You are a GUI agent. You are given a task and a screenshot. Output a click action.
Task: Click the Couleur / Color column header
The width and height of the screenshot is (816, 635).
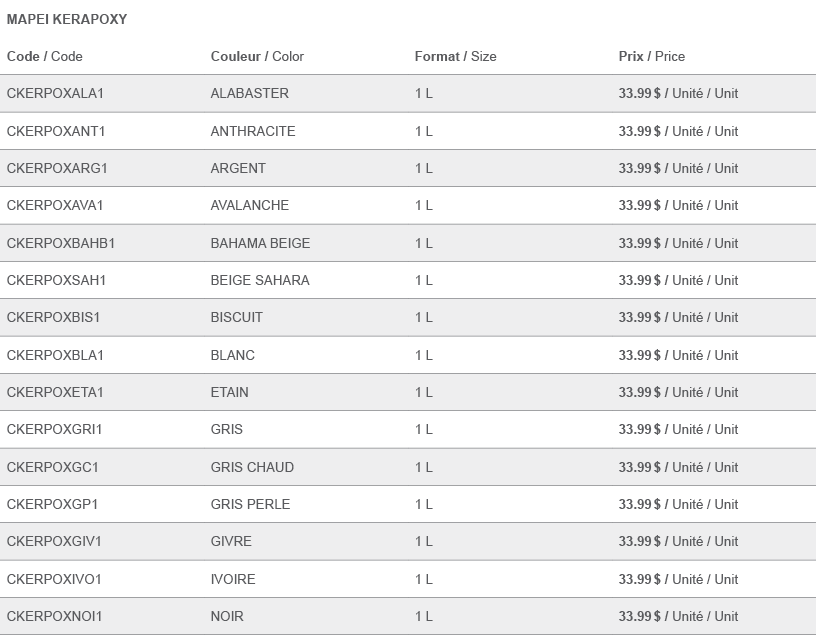click(x=257, y=56)
